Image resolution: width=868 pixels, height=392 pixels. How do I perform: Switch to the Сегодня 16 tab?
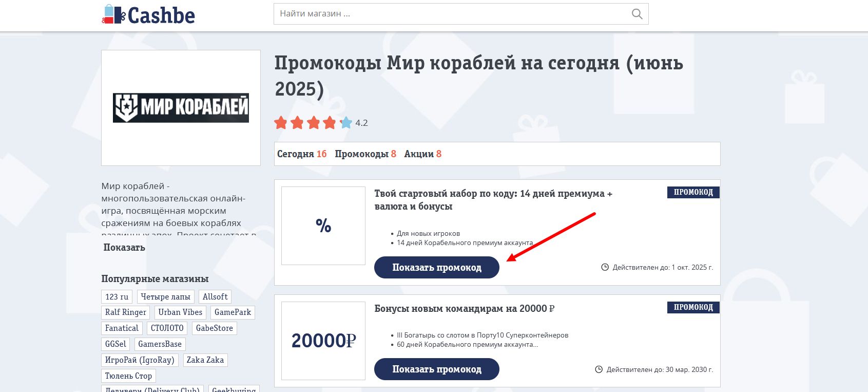pos(302,154)
